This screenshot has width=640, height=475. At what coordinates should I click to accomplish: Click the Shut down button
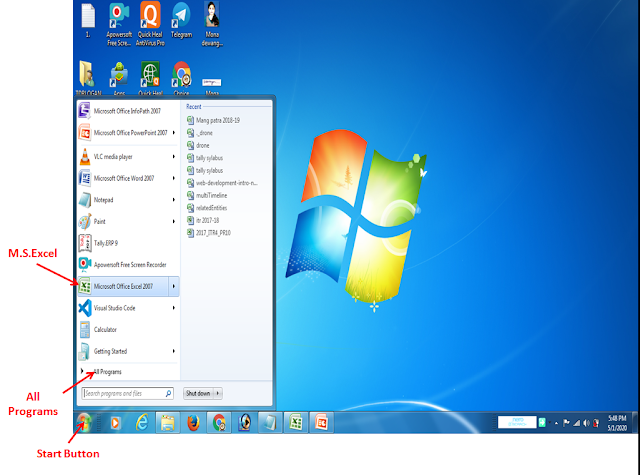click(198, 393)
